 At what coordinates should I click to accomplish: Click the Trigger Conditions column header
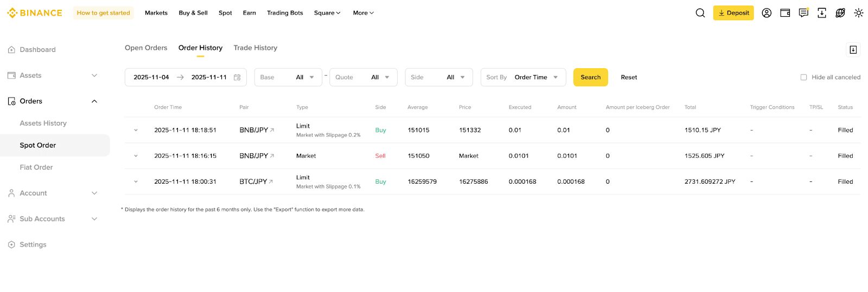[x=773, y=107]
